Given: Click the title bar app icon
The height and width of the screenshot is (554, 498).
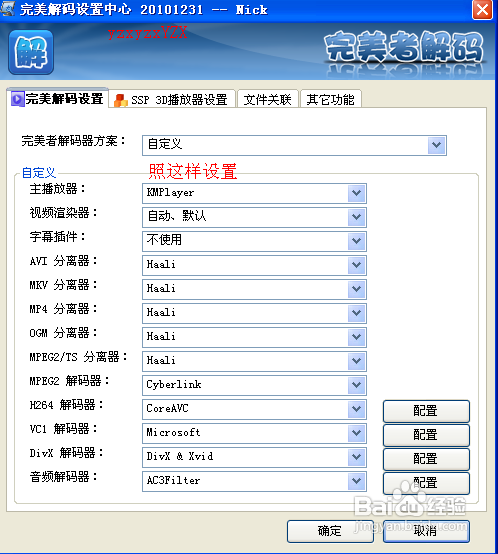Looking at the screenshot, I should (x=8, y=8).
